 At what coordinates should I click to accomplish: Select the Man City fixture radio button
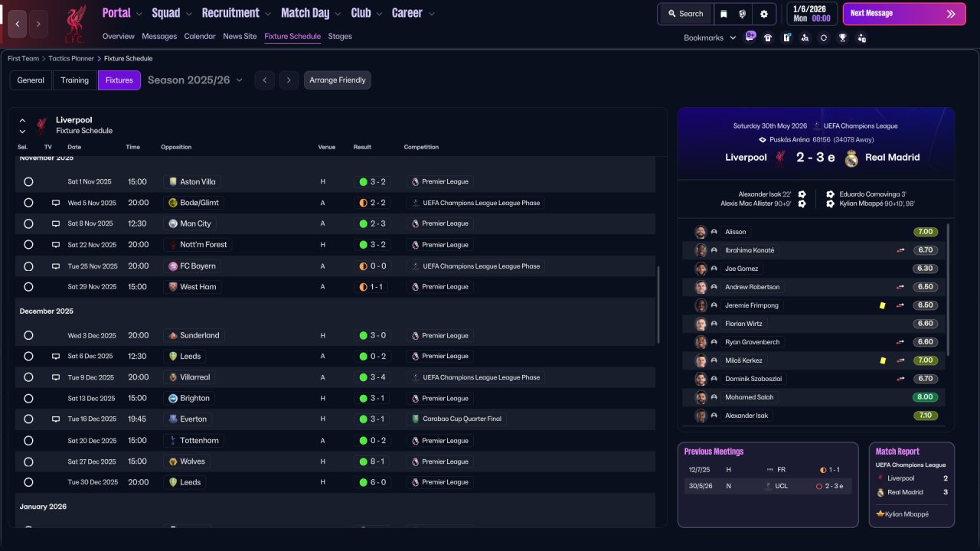[x=28, y=223]
